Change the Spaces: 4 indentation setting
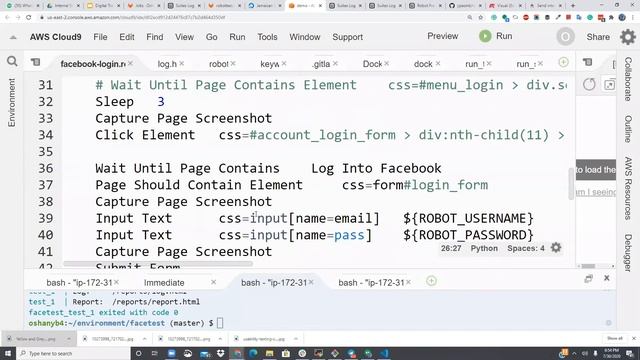Image resolution: width=640 pixels, height=360 pixels. (526, 248)
